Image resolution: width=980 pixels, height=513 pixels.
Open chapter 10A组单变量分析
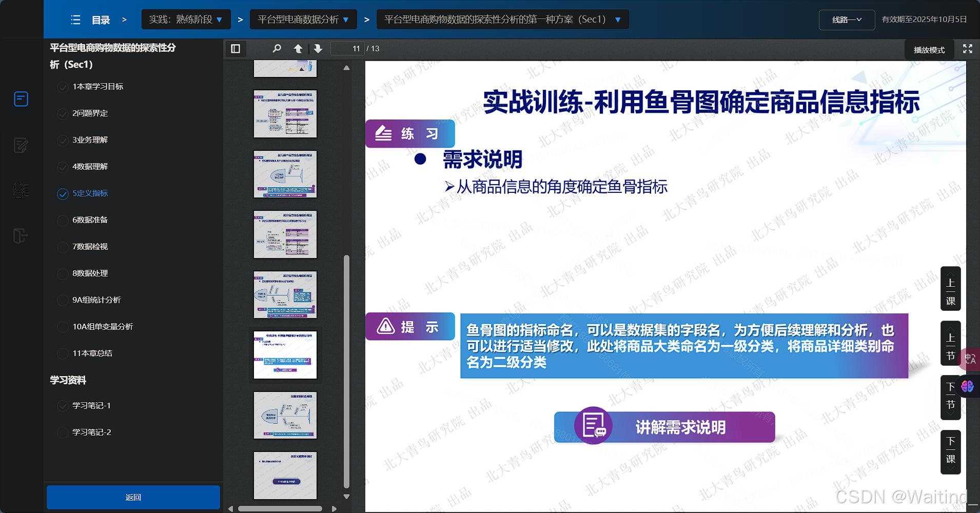[103, 327]
